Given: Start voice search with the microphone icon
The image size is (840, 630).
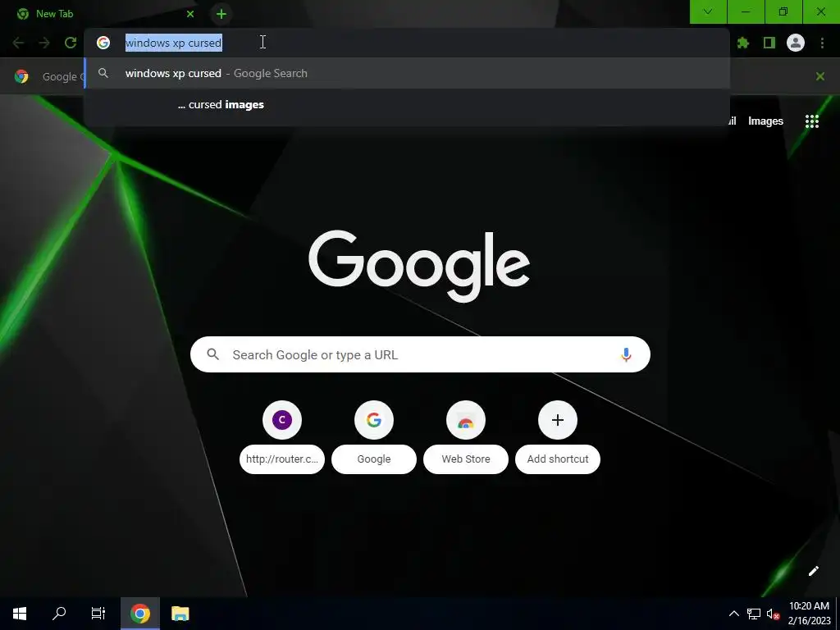Looking at the screenshot, I should click(626, 354).
